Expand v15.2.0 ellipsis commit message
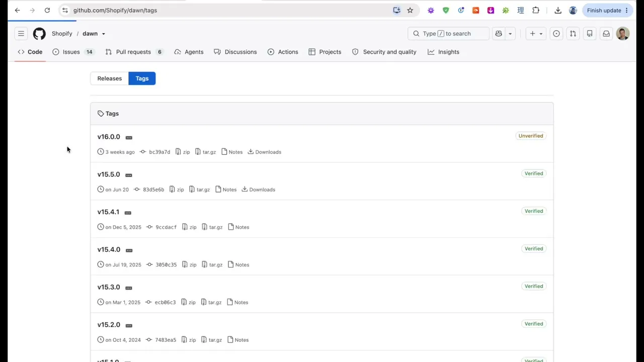644x362 pixels. (129, 326)
